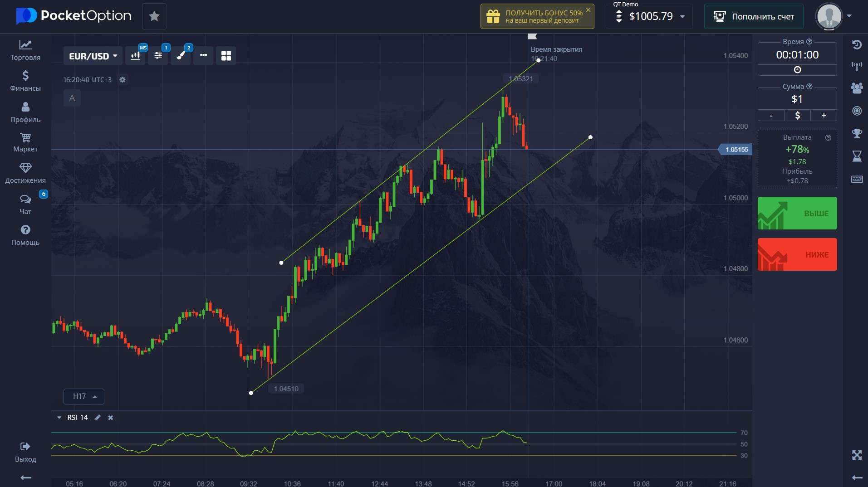Open chart type settings (M5 candles)
The height and width of the screenshot is (487, 868).
135,56
